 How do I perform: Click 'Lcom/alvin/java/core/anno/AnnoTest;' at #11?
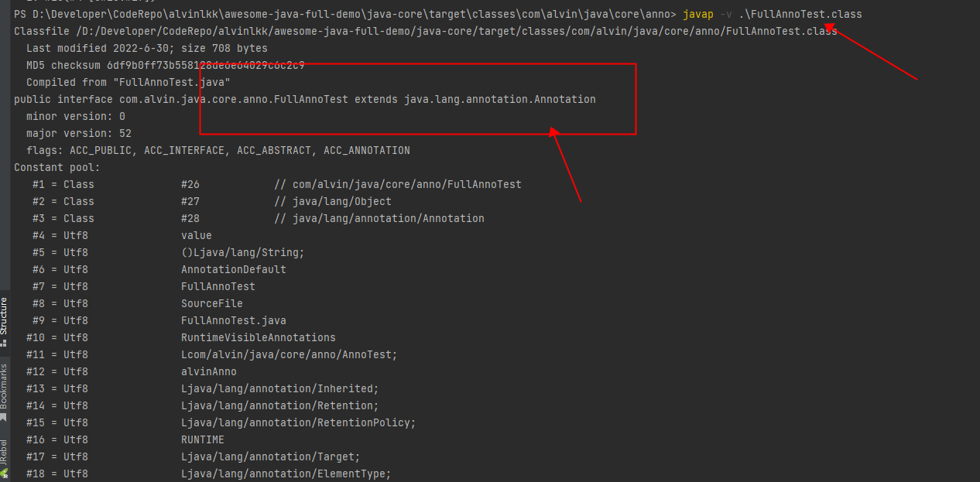tap(290, 354)
